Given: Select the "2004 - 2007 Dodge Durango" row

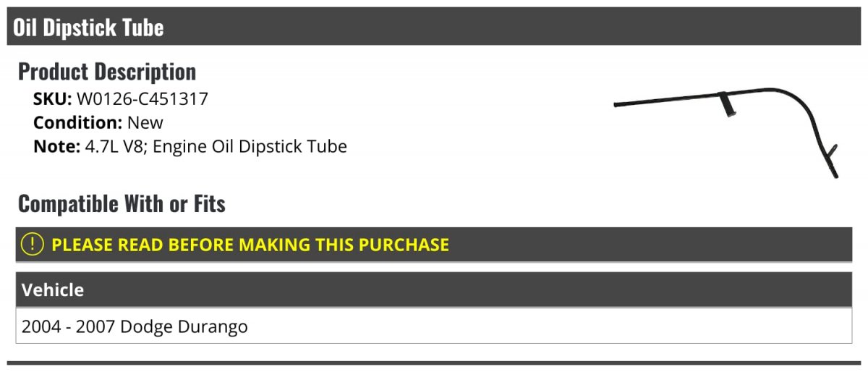Looking at the screenshot, I should (434, 326).
